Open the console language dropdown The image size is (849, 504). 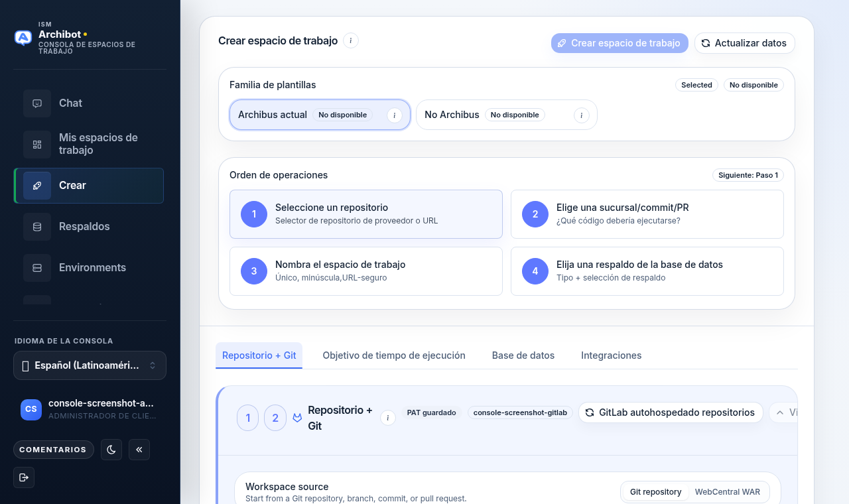90,365
